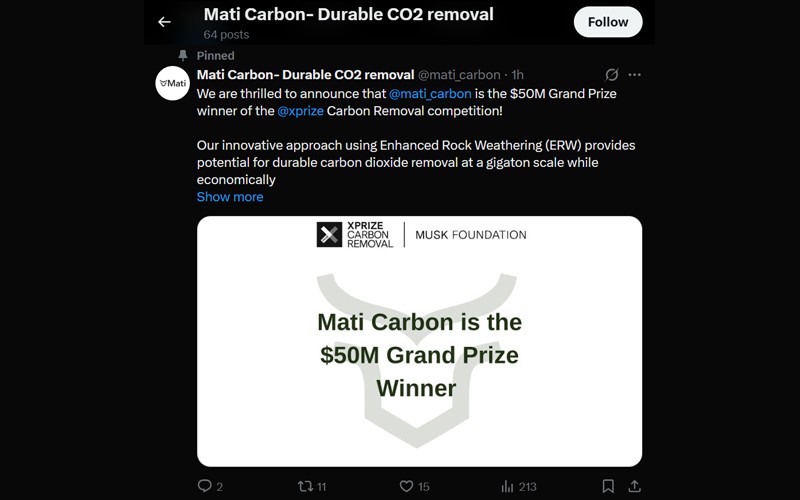Click the post author name in tweet
This screenshot has width=800, height=500.
tap(305, 75)
